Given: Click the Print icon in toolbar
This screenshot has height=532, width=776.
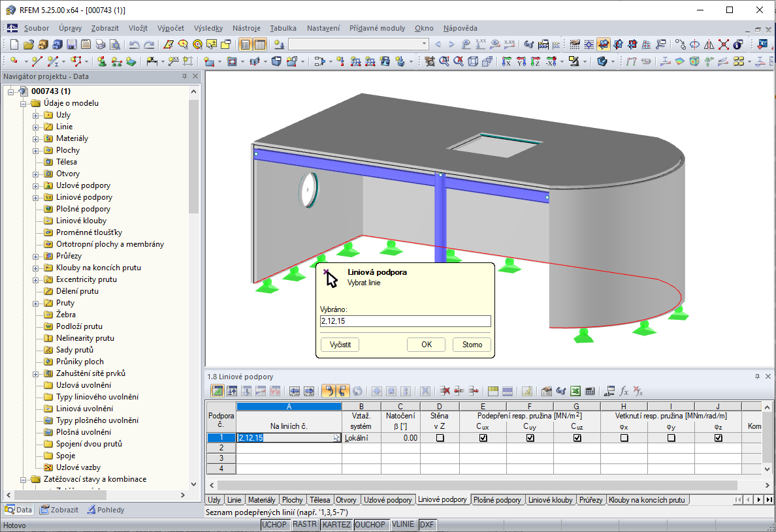Looking at the screenshot, I should click(101, 44).
